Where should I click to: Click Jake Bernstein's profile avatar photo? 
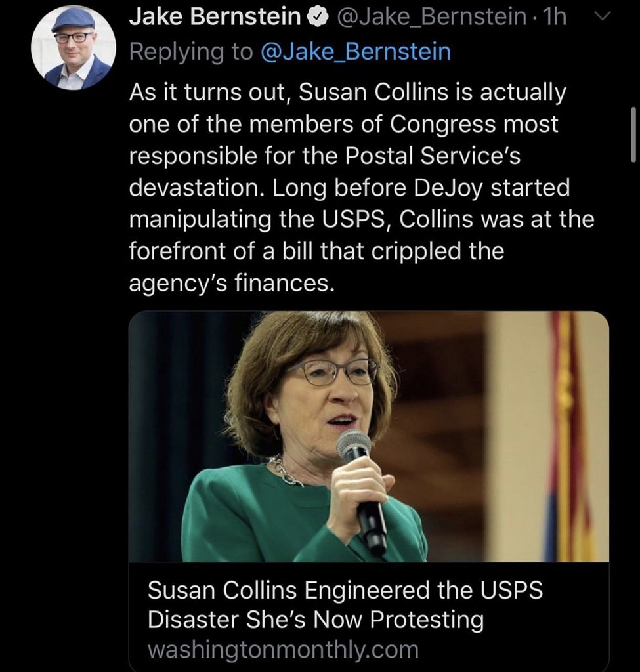click(73, 47)
